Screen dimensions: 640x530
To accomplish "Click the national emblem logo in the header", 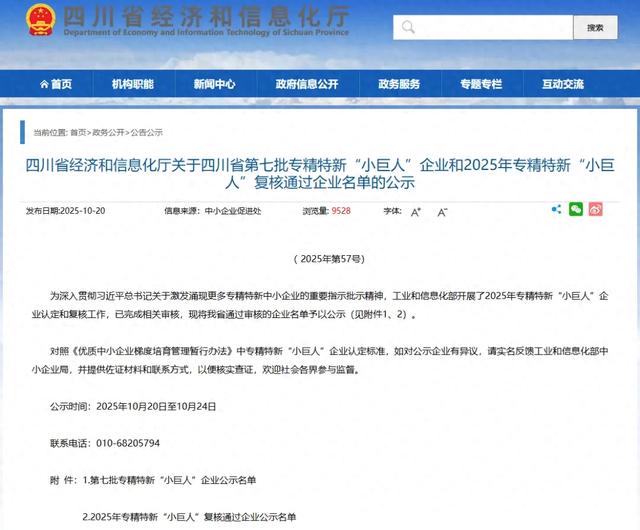I will [38, 21].
